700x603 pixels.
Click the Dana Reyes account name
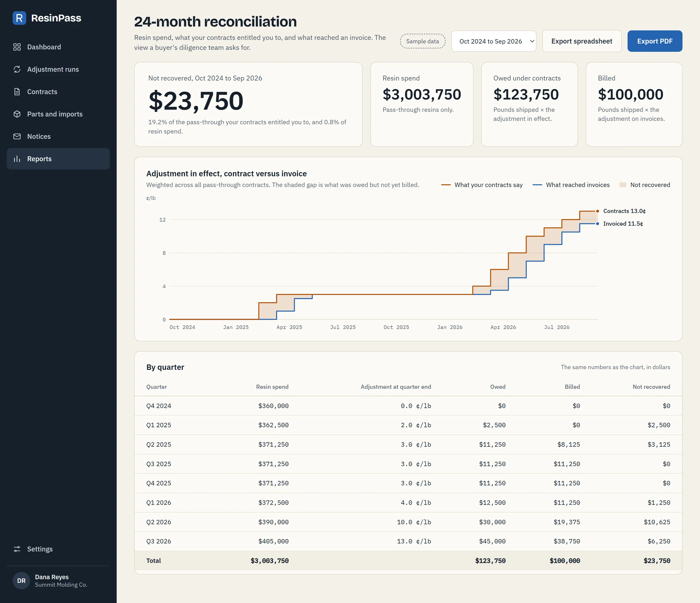tap(52, 577)
